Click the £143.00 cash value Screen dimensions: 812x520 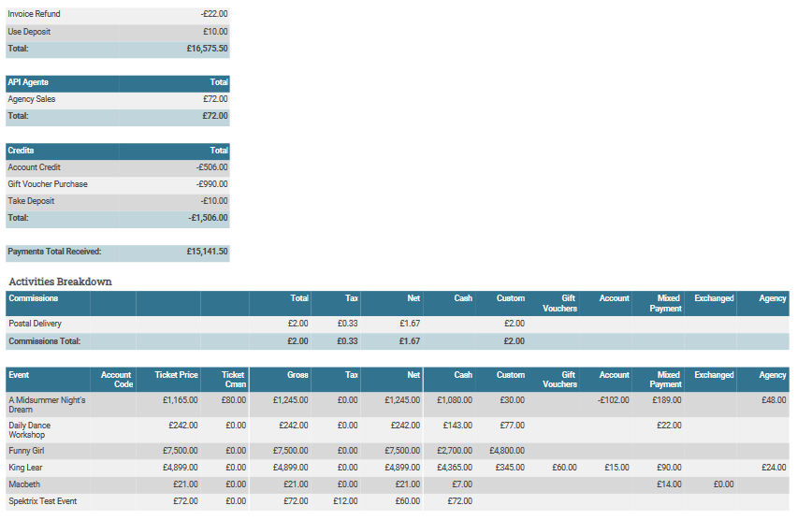457,426
